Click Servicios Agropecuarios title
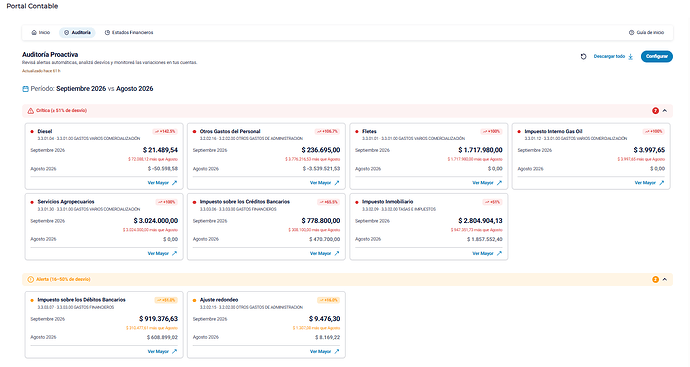 66,202
